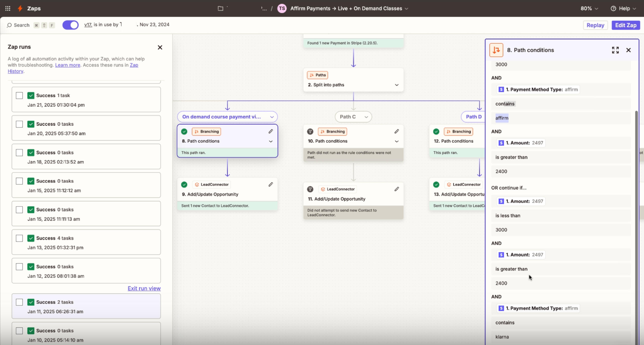Check the Jan 20, 2025 05:37:50 am run

pyautogui.click(x=19, y=124)
